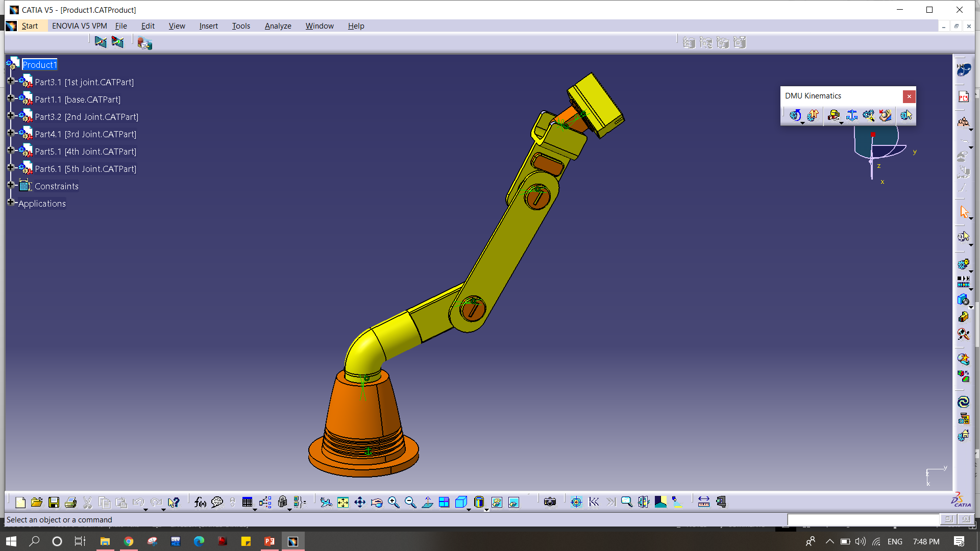980x551 pixels.
Task: Click the Capture camera icon
Action: point(550,503)
